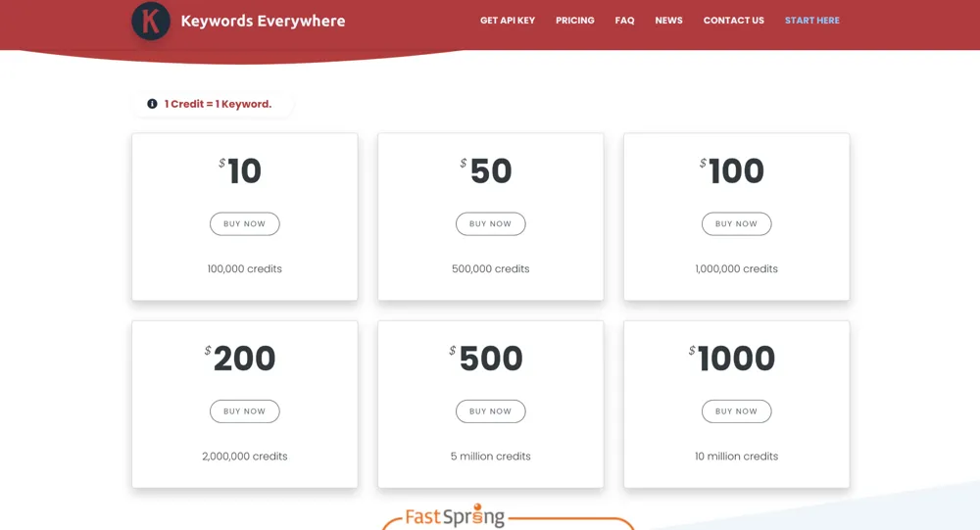Viewport: 980px width, 530px height.
Task: Open the Keywords Everywhere site title link
Action: click(x=263, y=21)
